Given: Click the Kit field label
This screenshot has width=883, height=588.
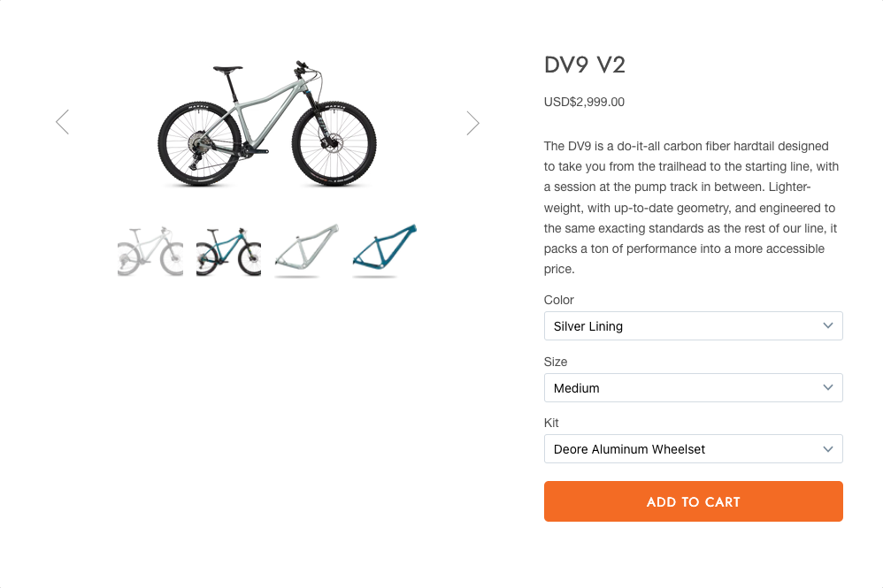Looking at the screenshot, I should tap(551, 423).
